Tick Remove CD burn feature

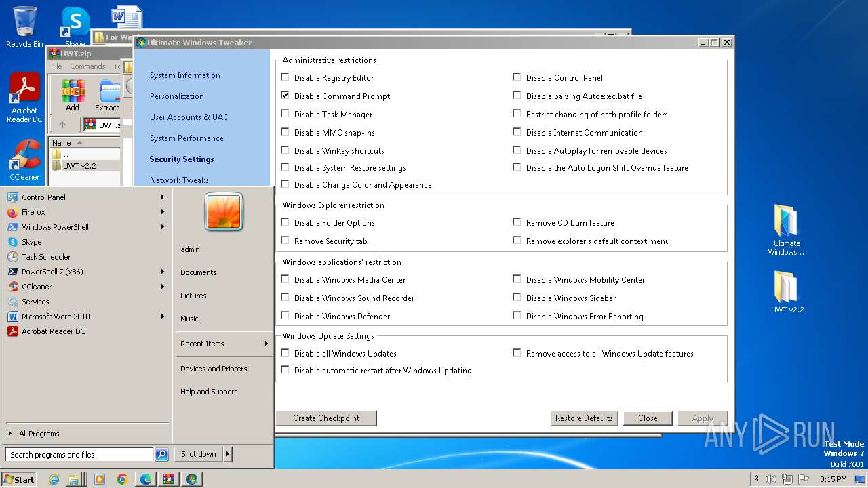tap(517, 222)
